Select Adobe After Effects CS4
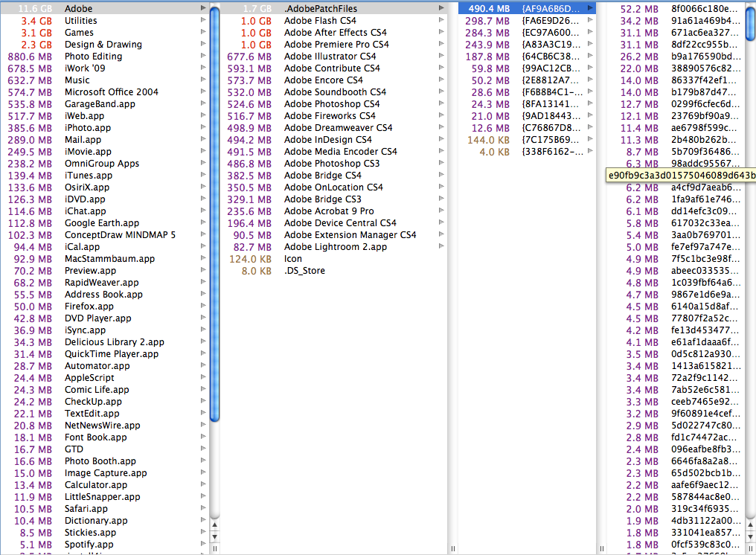Viewport: 756px width, 555px height. click(x=334, y=32)
